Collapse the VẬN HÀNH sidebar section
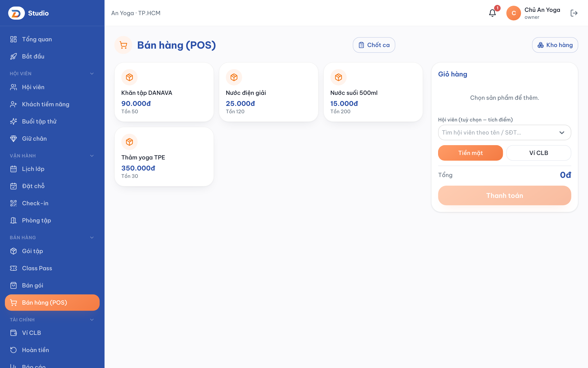 pyautogui.click(x=92, y=156)
